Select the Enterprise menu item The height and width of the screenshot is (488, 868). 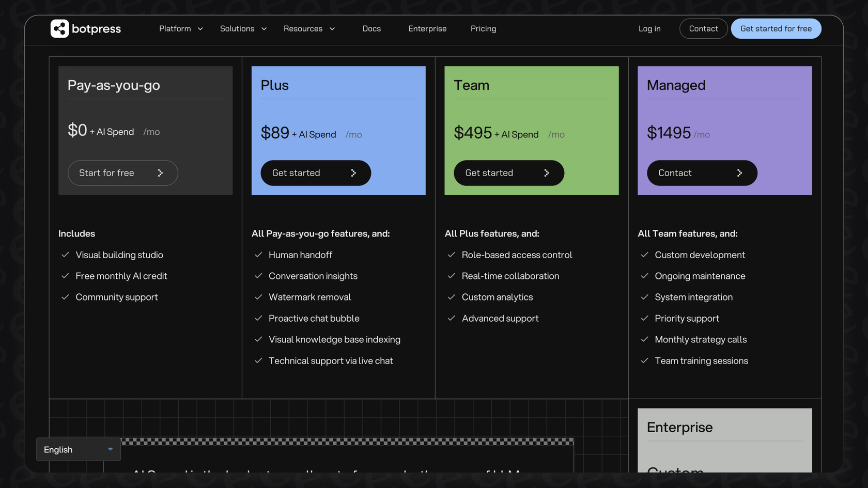point(427,29)
